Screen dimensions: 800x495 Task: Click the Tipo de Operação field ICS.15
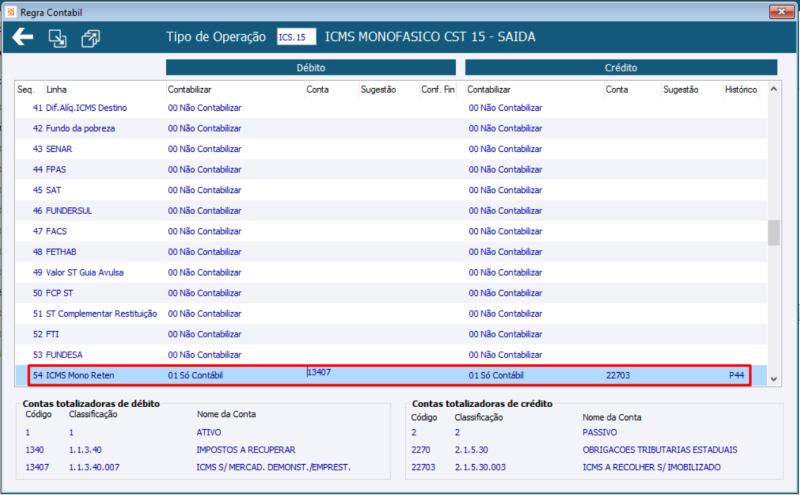tap(296, 37)
